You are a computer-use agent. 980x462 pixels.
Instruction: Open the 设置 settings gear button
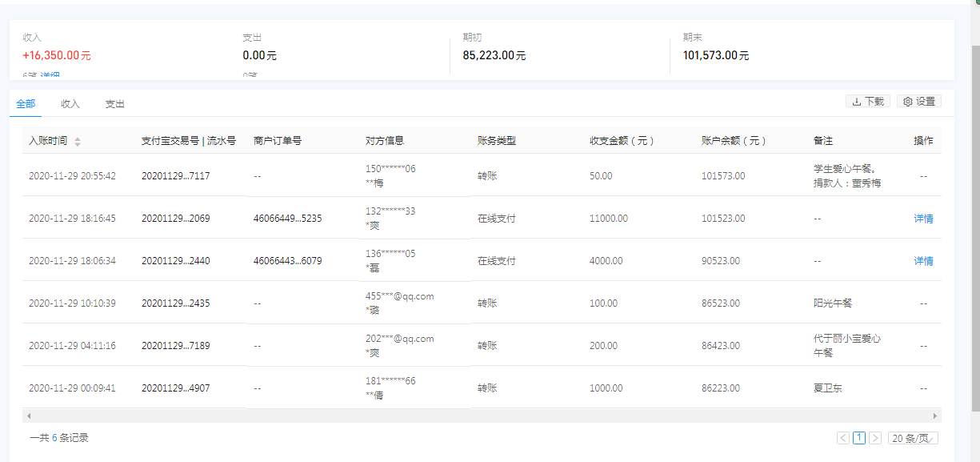919,102
